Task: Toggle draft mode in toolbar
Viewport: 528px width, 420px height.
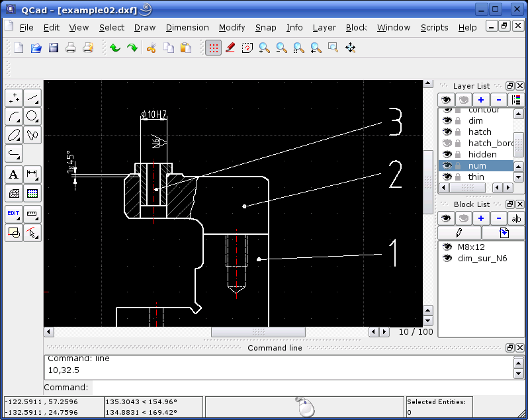Action: click(230, 48)
